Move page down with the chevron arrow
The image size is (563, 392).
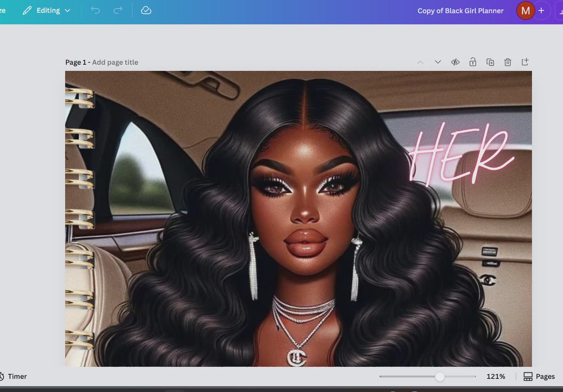438,62
